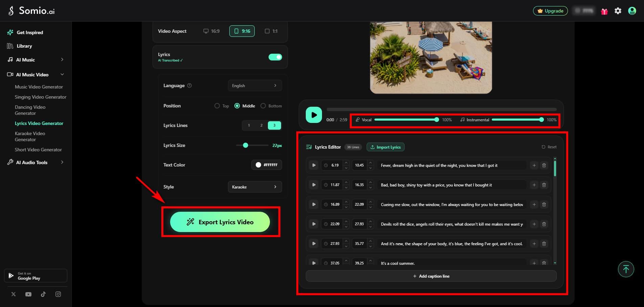Click the Language help question icon
This screenshot has width=644, height=307.
(x=189, y=85)
